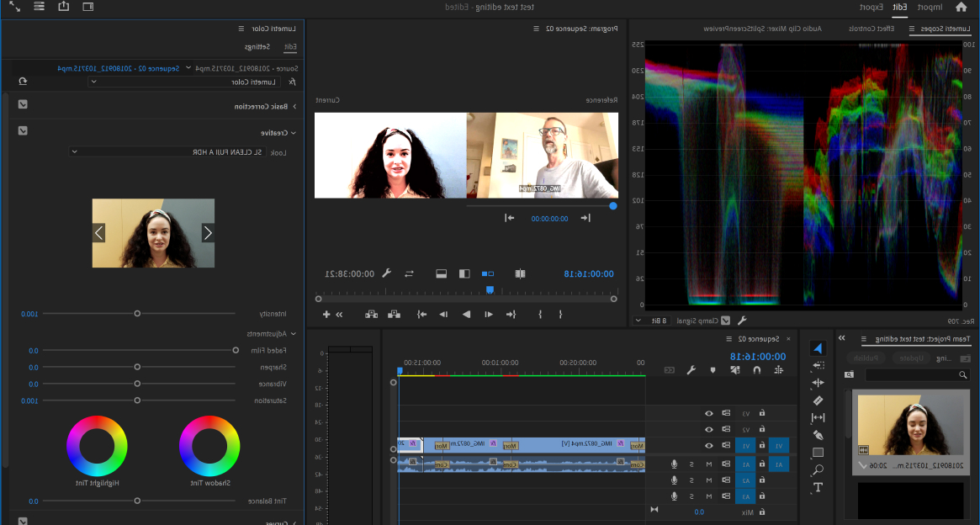The image size is (980, 525).
Task: Click the Quick Export share icon
Action: pos(64,7)
